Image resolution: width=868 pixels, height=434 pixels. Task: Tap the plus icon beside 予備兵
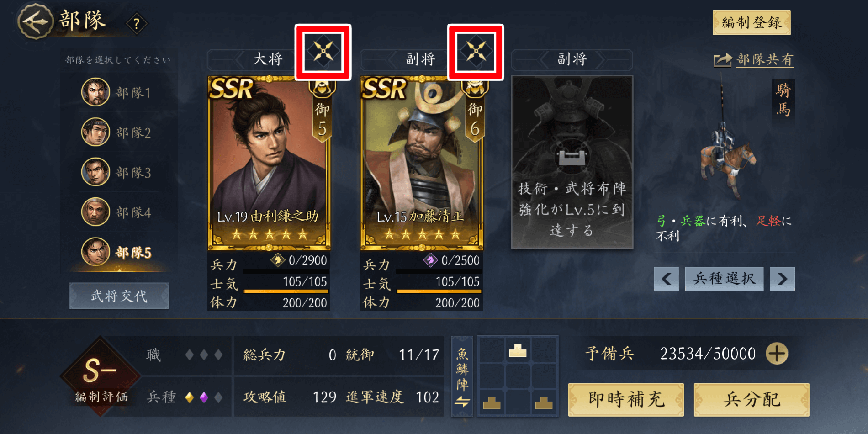(x=777, y=354)
